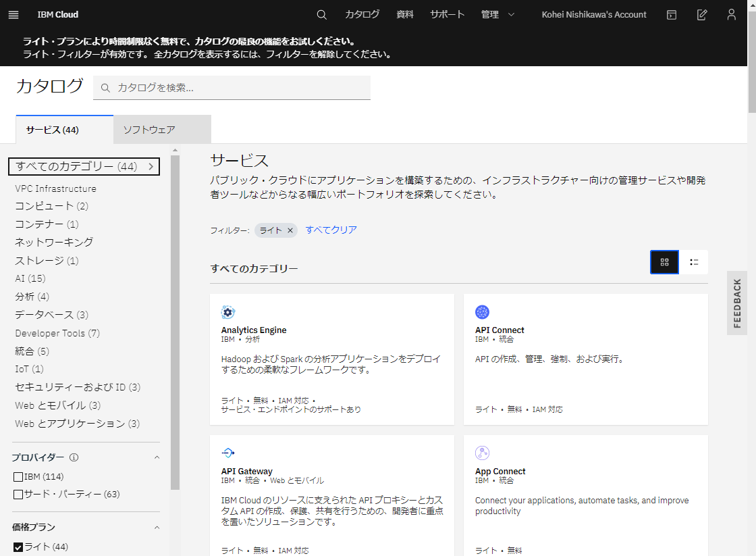This screenshot has height=556, width=756.
Task: Select セキュリティーおよび ID (3) category
Action: pyautogui.click(x=78, y=387)
